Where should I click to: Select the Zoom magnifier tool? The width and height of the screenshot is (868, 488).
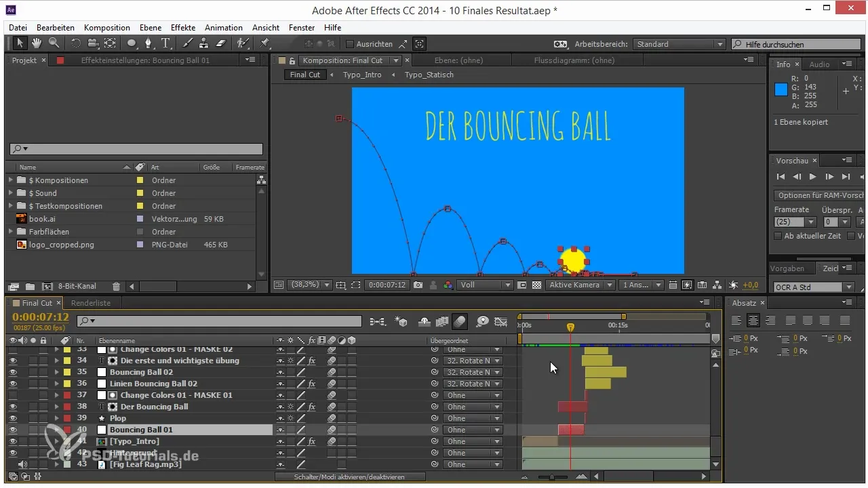53,43
